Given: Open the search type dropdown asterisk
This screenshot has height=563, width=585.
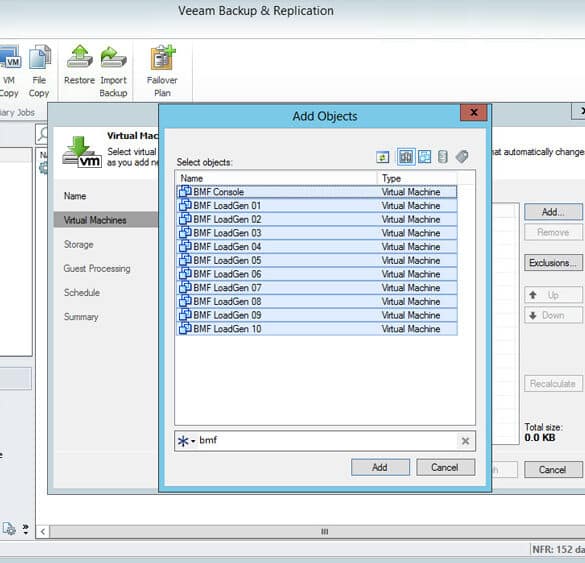Looking at the screenshot, I should click(x=186, y=441).
